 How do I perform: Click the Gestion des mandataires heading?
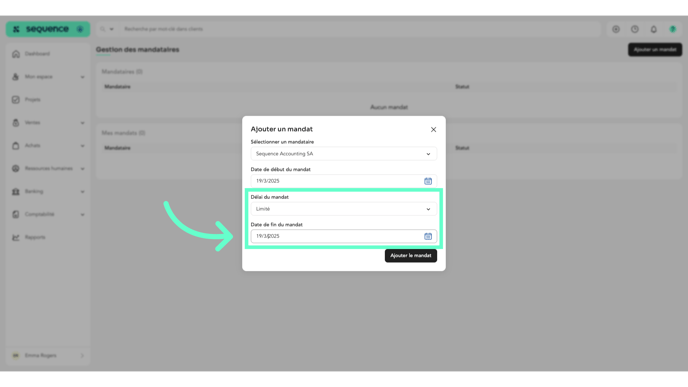(x=137, y=50)
